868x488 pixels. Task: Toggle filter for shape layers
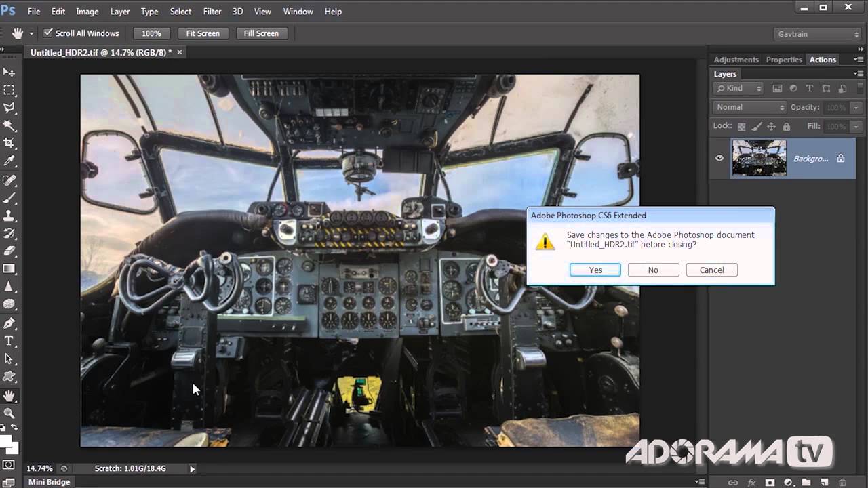(826, 88)
